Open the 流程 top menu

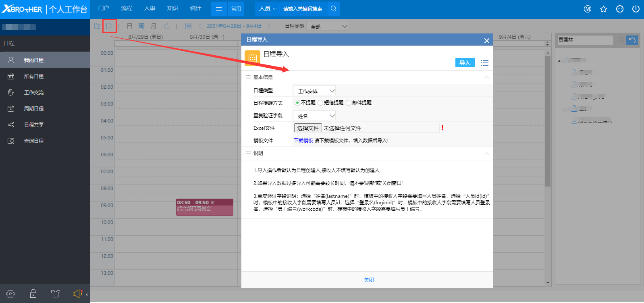click(x=127, y=8)
